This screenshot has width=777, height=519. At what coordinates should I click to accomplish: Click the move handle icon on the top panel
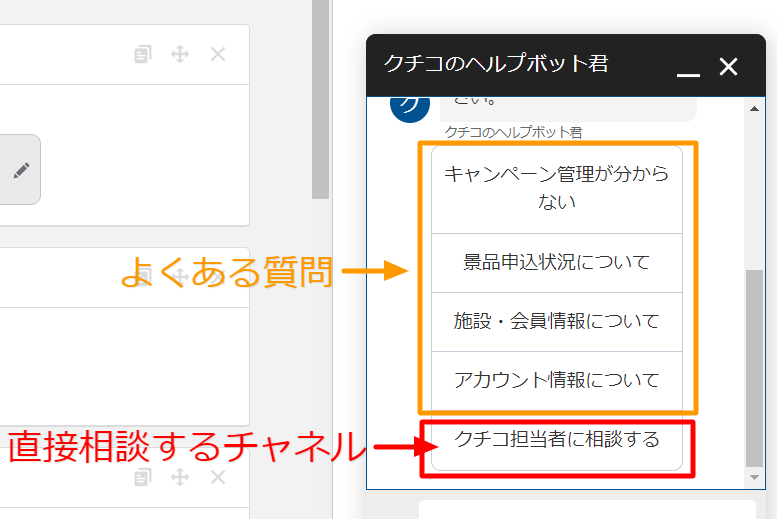[x=180, y=55]
